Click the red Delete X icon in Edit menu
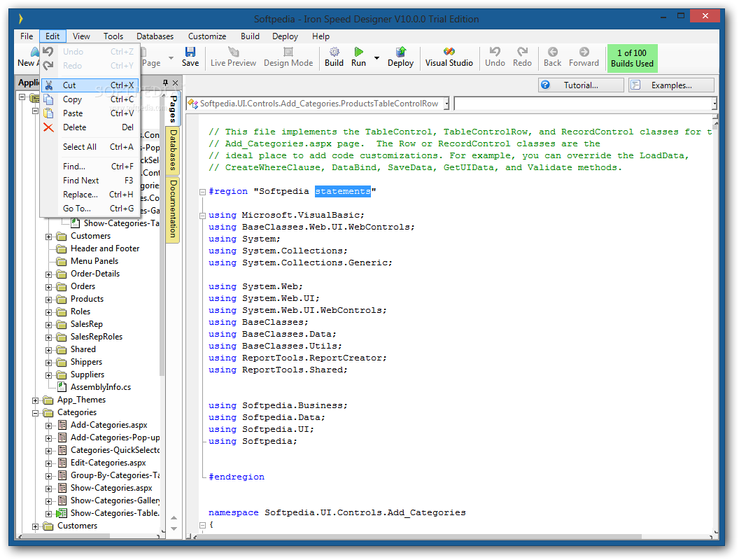The width and height of the screenshot is (739, 560). coord(48,127)
